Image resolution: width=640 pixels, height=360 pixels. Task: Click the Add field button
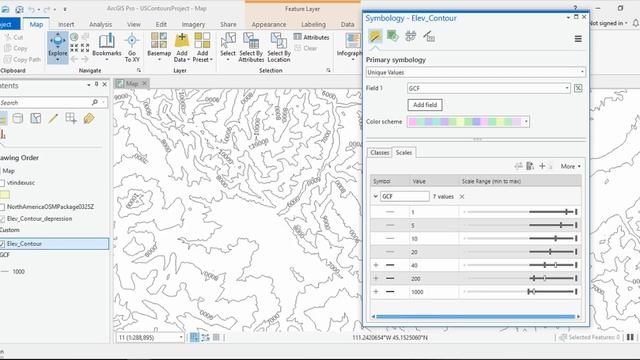(x=425, y=105)
